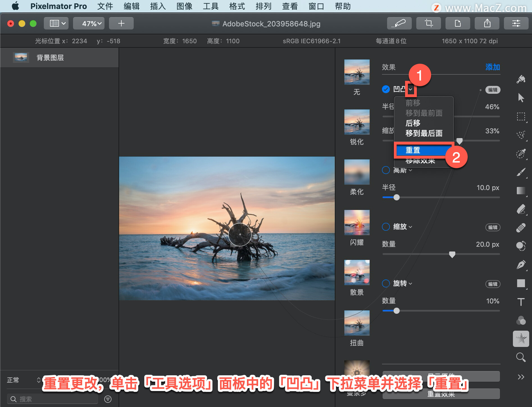Open the 缩放 effect dropdown chevron
Viewport: 532px width, 407px height.
(411, 227)
